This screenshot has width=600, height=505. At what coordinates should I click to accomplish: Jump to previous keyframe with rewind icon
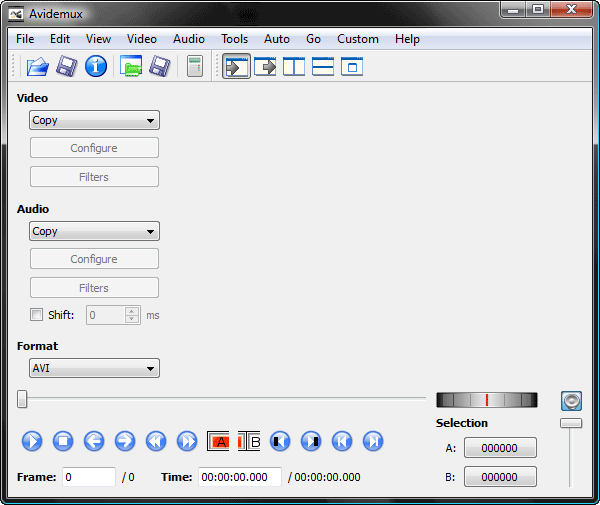(156, 441)
